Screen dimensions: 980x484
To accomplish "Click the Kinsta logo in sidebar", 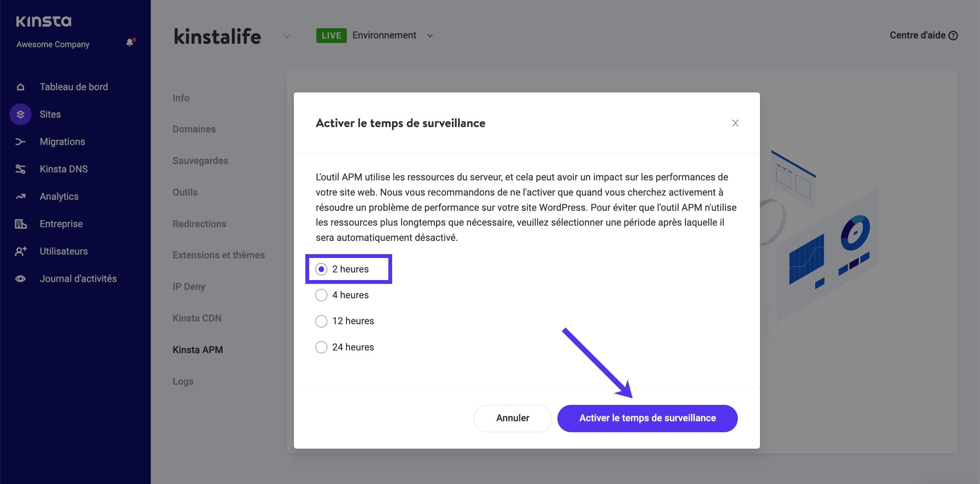I will [44, 21].
